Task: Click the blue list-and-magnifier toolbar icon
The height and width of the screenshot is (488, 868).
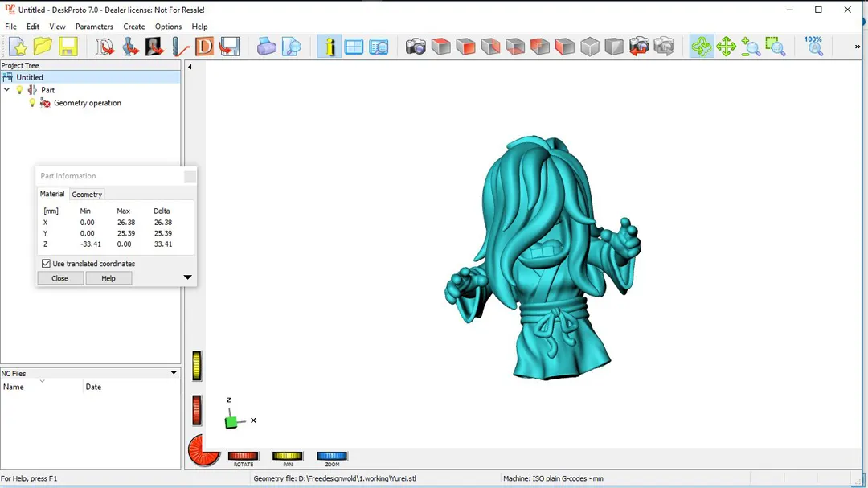Action: coord(379,47)
